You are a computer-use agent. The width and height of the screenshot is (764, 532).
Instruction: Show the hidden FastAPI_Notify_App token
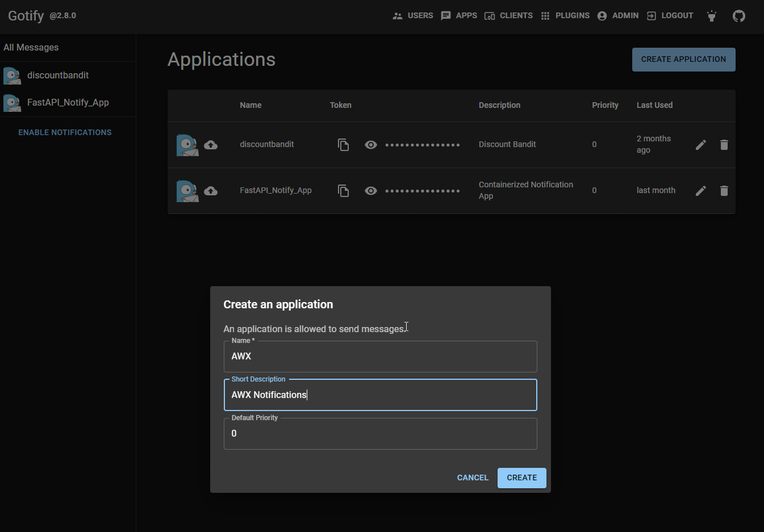[x=371, y=190]
